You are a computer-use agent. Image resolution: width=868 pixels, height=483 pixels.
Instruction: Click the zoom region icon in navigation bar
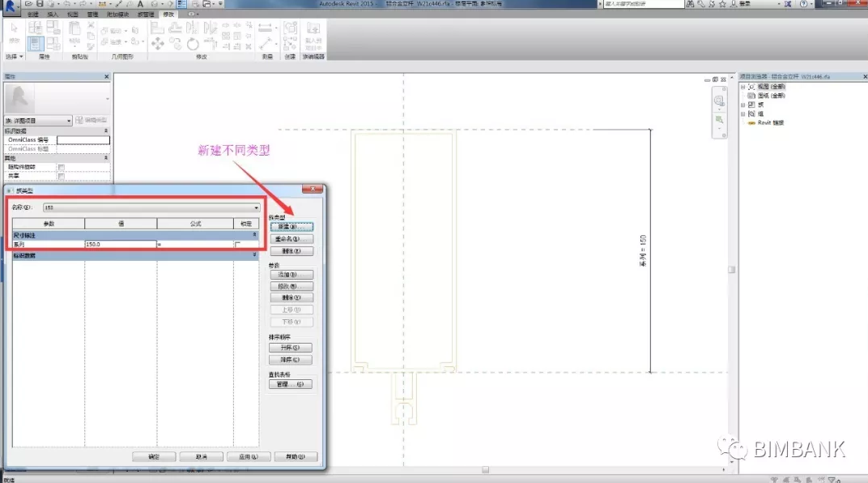[x=719, y=120]
